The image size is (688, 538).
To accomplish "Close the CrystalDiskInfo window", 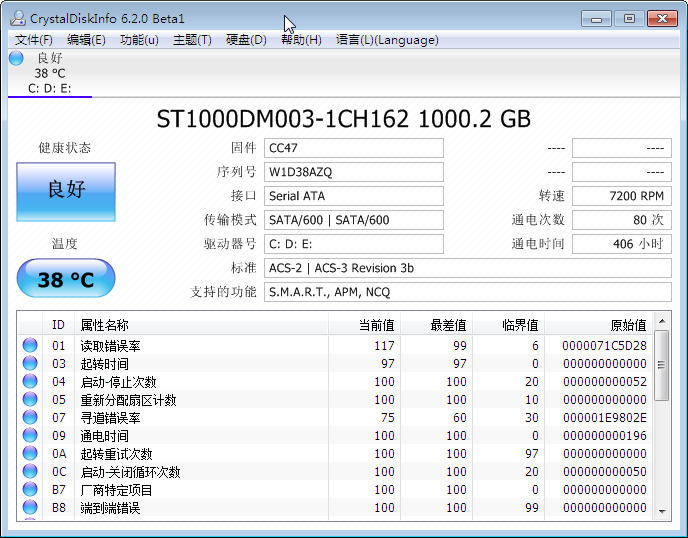I will [663, 18].
